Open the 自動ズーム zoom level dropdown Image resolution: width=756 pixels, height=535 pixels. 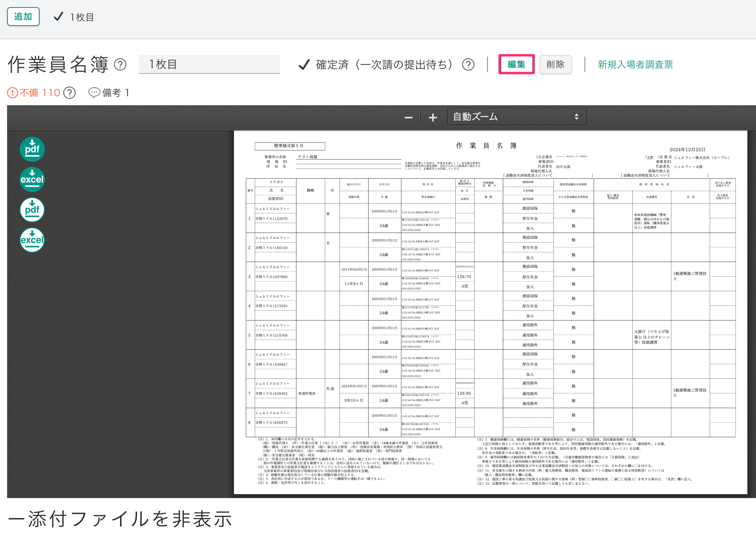(x=517, y=117)
